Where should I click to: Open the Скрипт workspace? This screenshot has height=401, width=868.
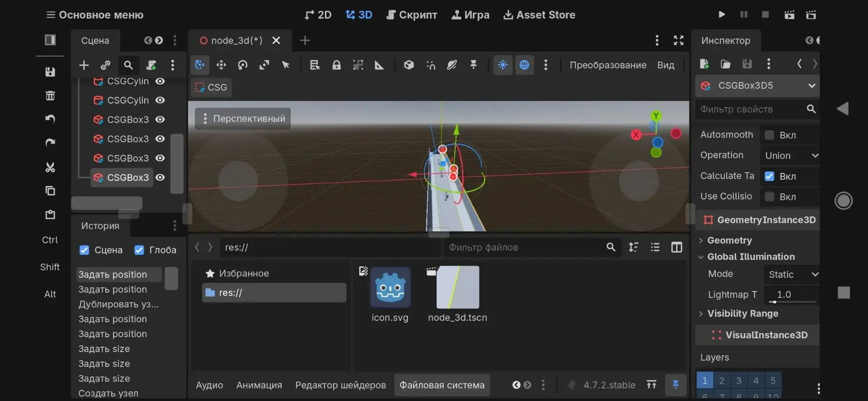click(412, 15)
